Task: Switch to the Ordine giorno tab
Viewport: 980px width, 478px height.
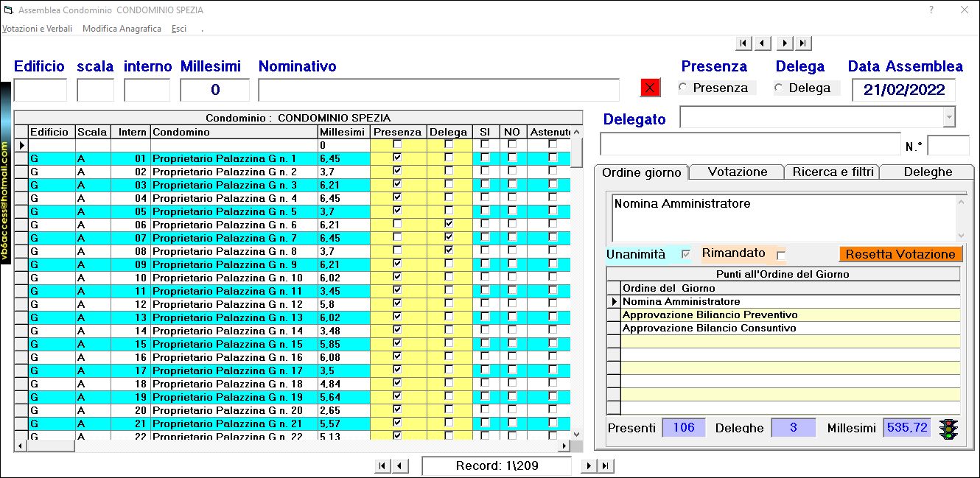Action: pyautogui.click(x=641, y=172)
